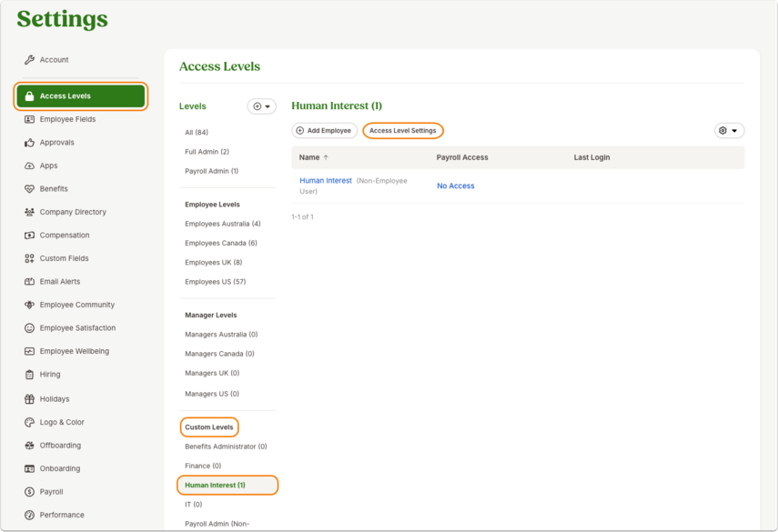Select Employees UK (8) level
778x532 pixels.
coord(213,262)
